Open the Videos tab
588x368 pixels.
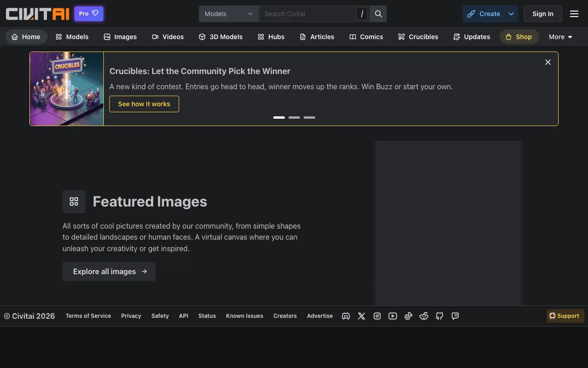click(168, 37)
